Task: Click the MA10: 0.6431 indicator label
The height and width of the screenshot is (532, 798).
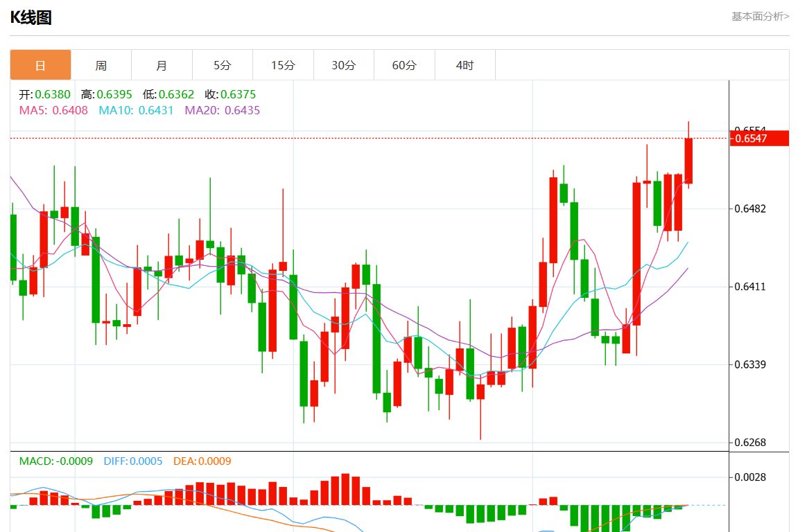Action: 136,110
